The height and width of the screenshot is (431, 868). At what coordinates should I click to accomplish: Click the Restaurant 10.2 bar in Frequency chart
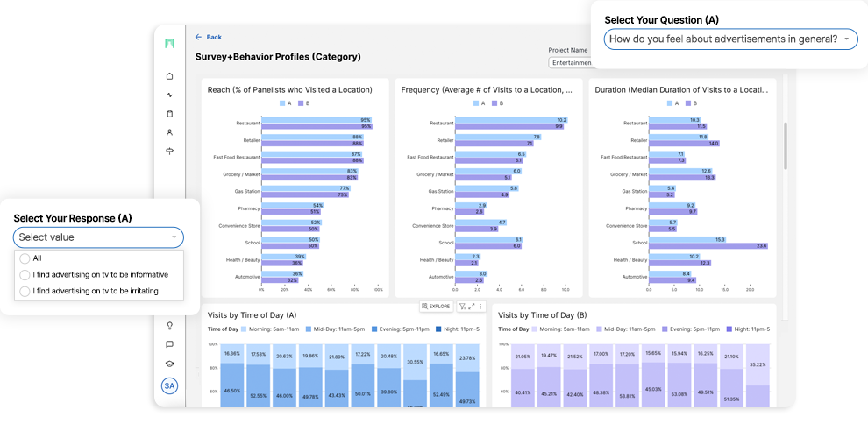point(511,120)
